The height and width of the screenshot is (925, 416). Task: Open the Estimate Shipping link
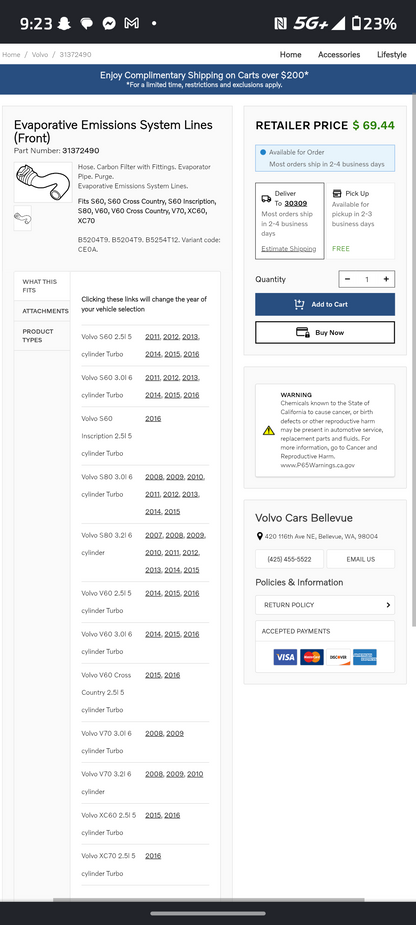(x=289, y=249)
